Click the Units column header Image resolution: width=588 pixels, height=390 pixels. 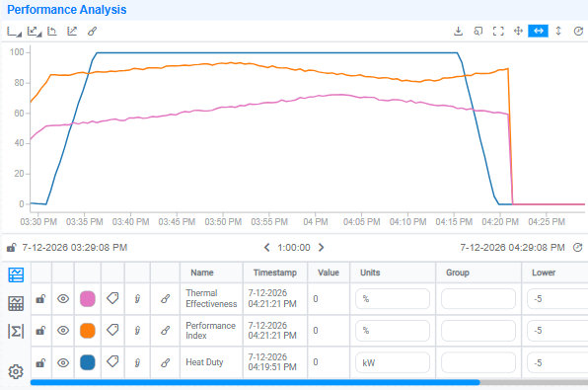click(x=370, y=273)
